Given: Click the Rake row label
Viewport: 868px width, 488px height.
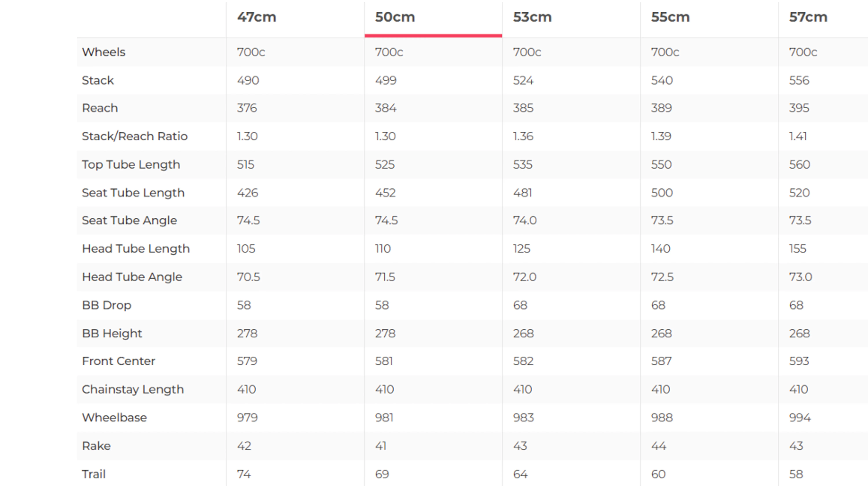Looking at the screenshot, I should [x=96, y=446].
